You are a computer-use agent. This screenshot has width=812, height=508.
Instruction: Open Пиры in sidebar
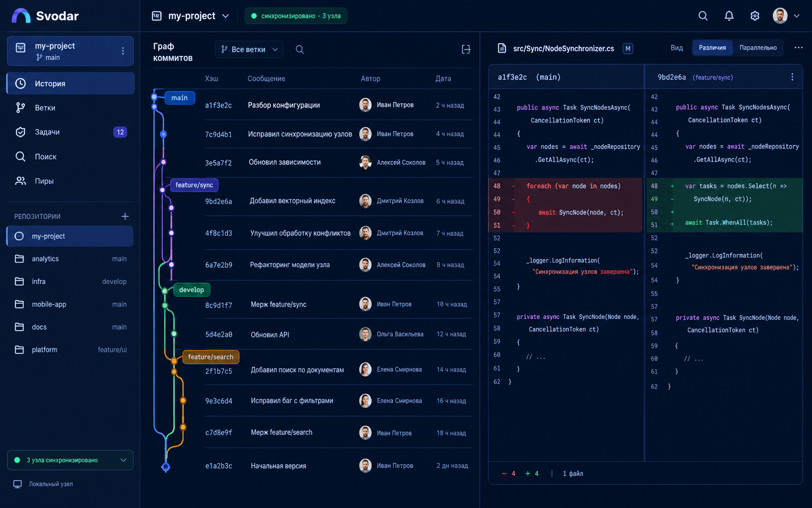pyautogui.click(x=71, y=181)
